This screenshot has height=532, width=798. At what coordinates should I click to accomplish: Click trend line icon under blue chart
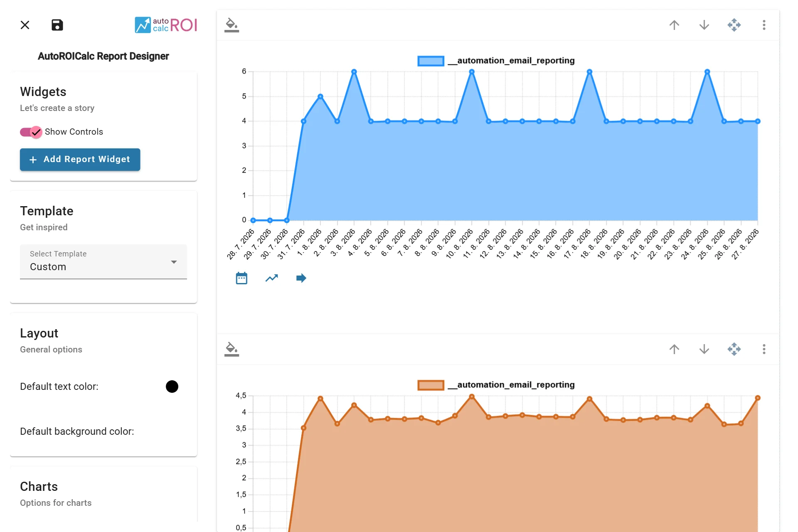(271, 278)
